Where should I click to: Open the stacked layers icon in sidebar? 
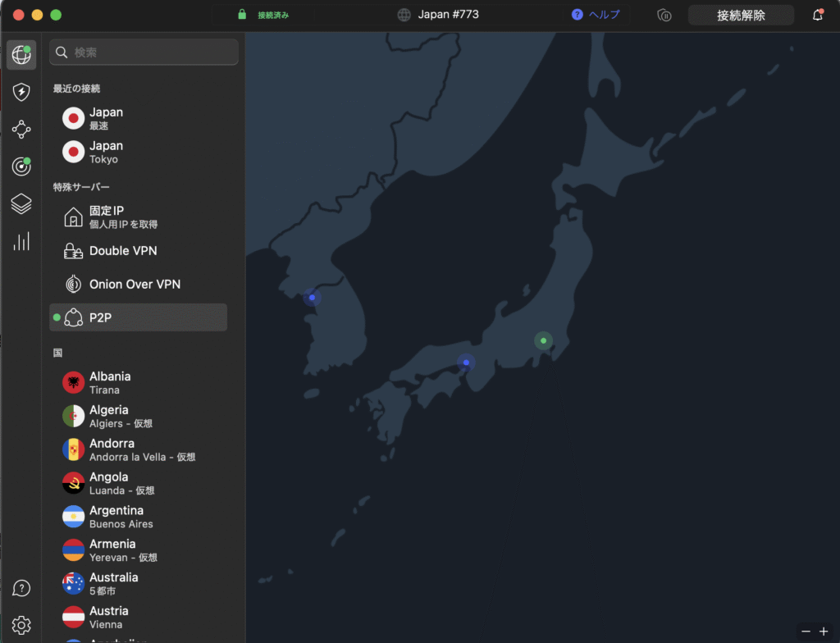pyautogui.click(x=21, y=204)
